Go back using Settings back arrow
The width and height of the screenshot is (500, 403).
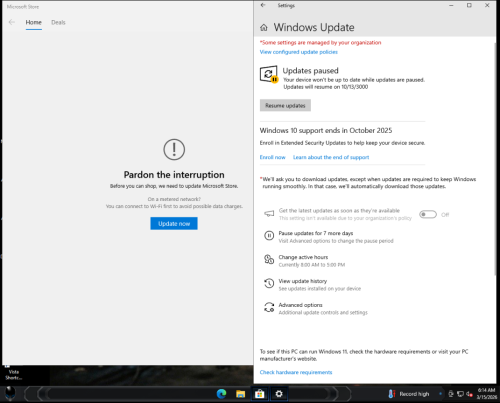click(263, 5)
